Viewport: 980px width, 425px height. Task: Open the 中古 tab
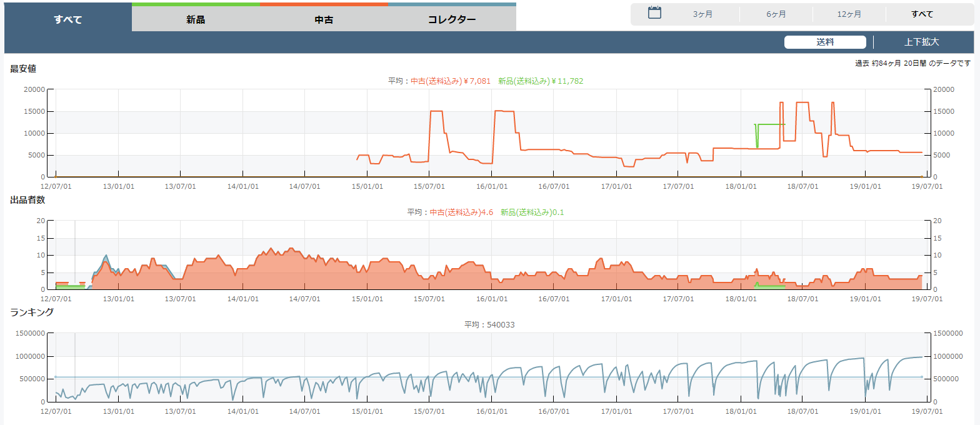click(324, 19)
